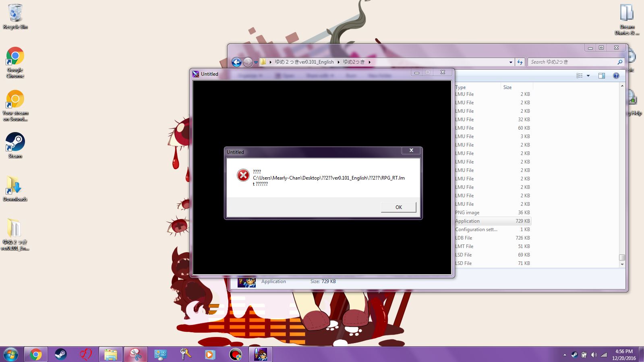
Task: Click the ゆめ２っきver0.101_English breadcrumb
Action: click(304, 62)
